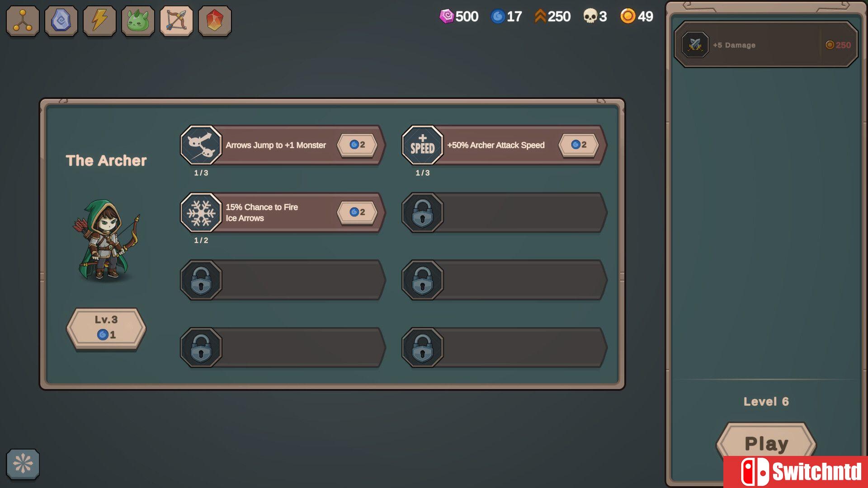Open the snowflake settings button
Viewport: 868px width, 488px height.
click(x=23, y=464)
